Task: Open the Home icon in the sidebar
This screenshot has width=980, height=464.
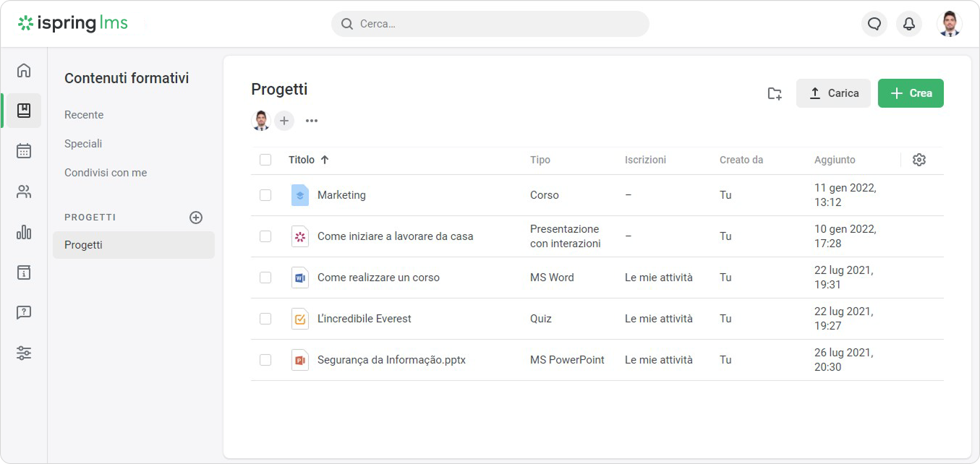Action: (x=24, y=70)
